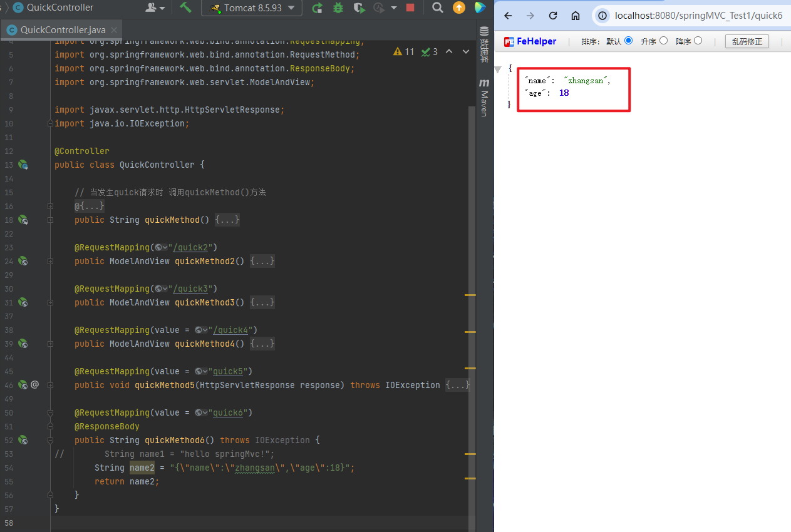Go to the browser home page
The height and width of the screenshot is (532, 791).
[576, 16]
